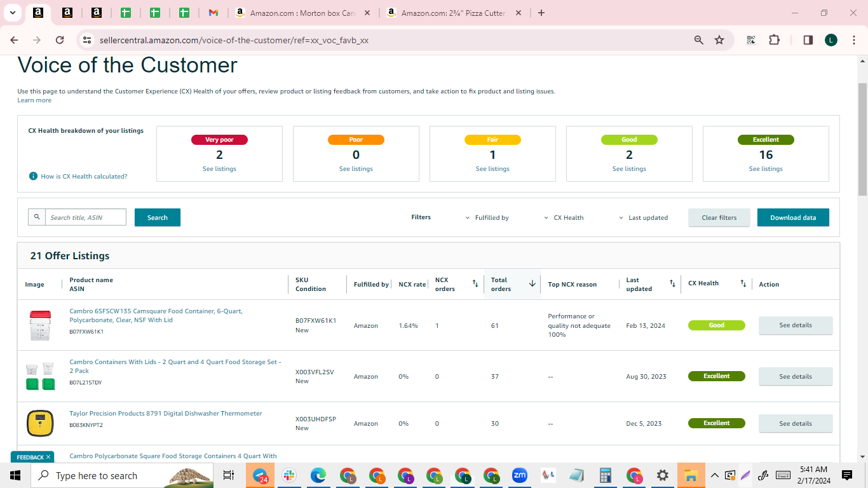The image size is (868, 488).
Task: Open How is CX Health calculated link
Action: click(x=84, y=176)
